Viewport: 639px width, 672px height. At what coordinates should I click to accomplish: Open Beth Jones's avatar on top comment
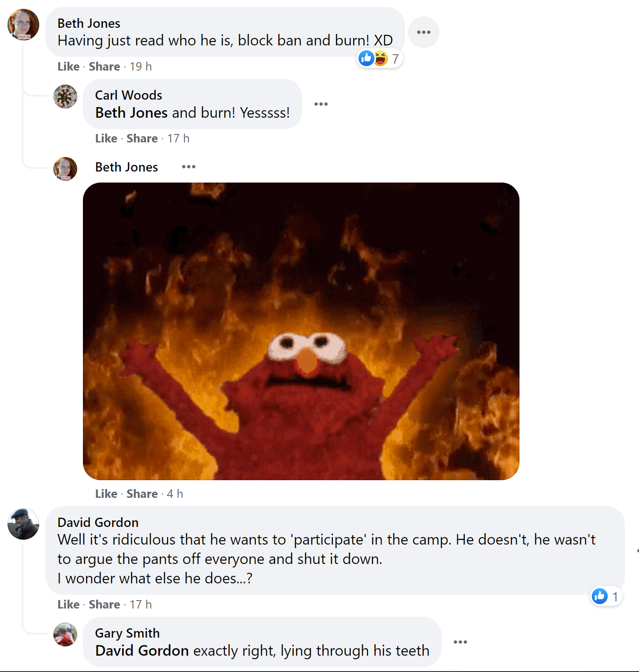[23, 24]
